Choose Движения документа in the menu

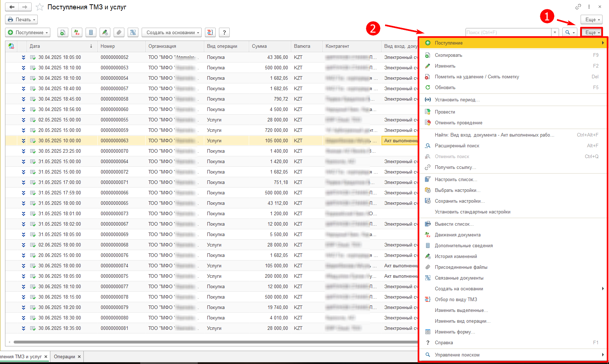click(x=513, y=235)
